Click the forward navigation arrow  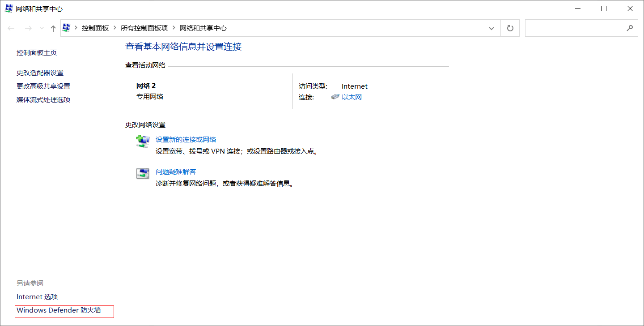[x=28, y=28]
